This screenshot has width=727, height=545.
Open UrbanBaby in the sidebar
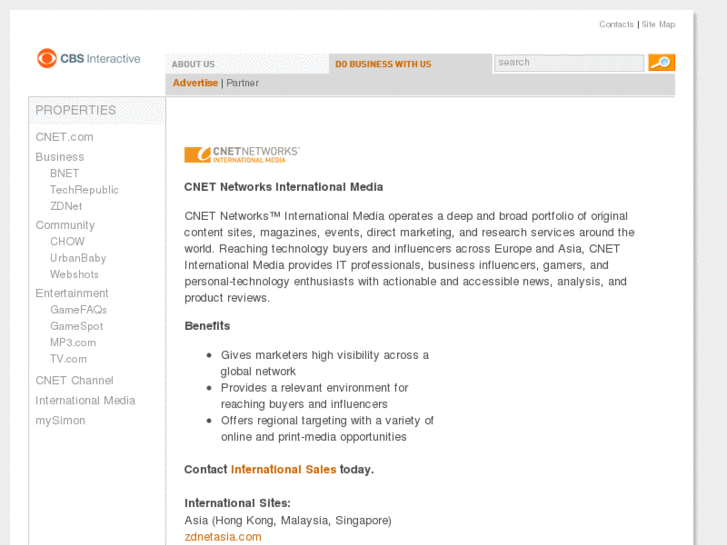click(x=78, y=258)
